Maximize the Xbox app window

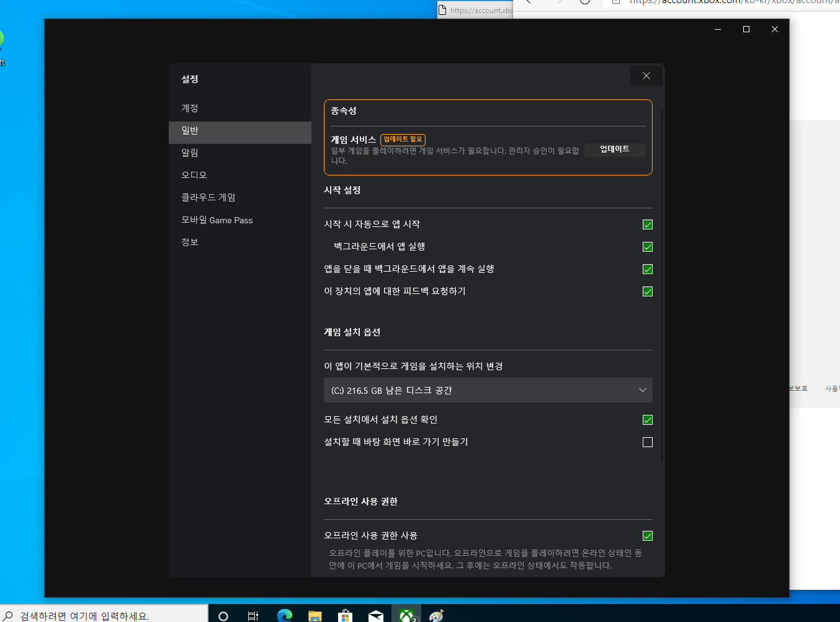(746, 29)
